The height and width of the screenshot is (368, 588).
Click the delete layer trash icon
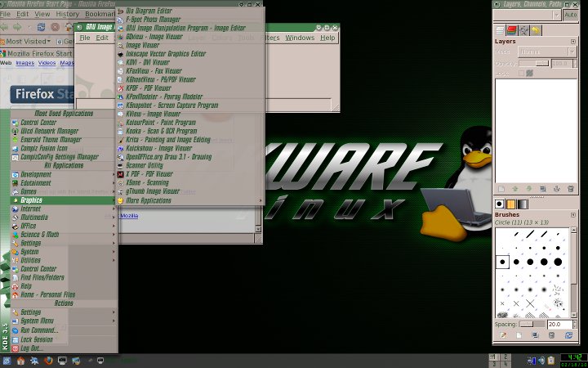tap(570, 189)
